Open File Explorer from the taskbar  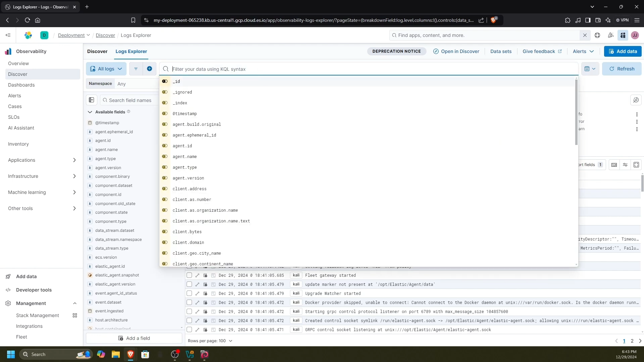point(116,354)
